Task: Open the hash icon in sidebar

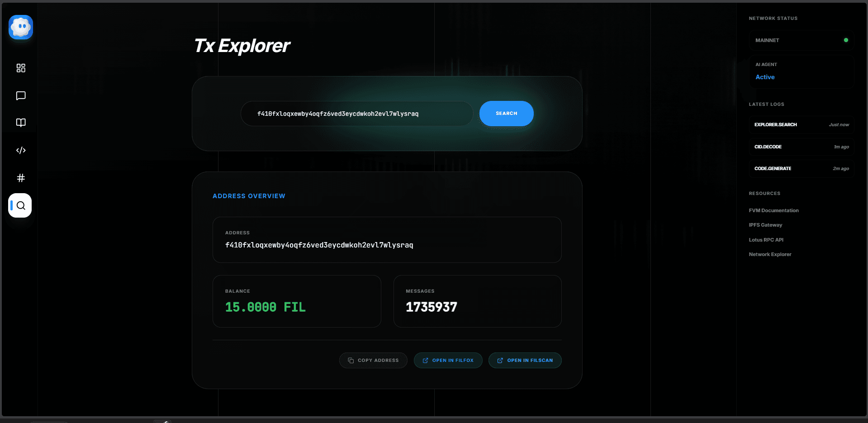Action: click(x=21, y=178)
